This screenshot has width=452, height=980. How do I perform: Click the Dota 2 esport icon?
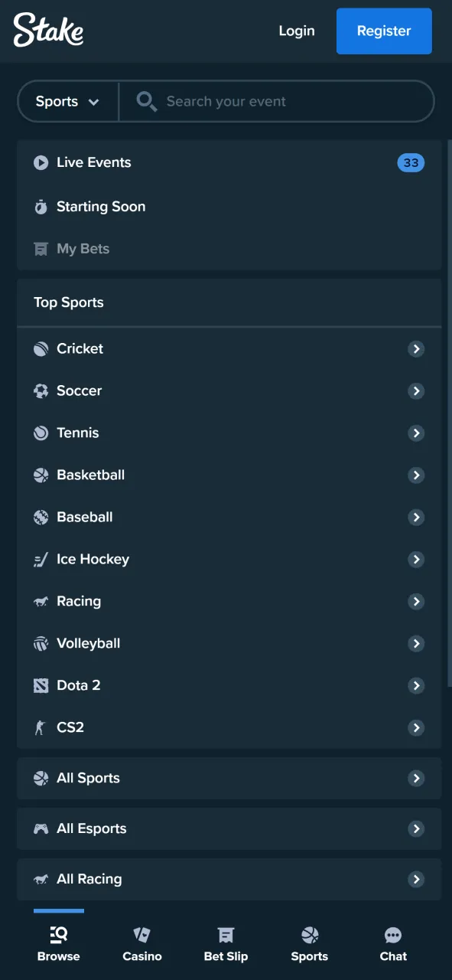[x=41, y=685]
